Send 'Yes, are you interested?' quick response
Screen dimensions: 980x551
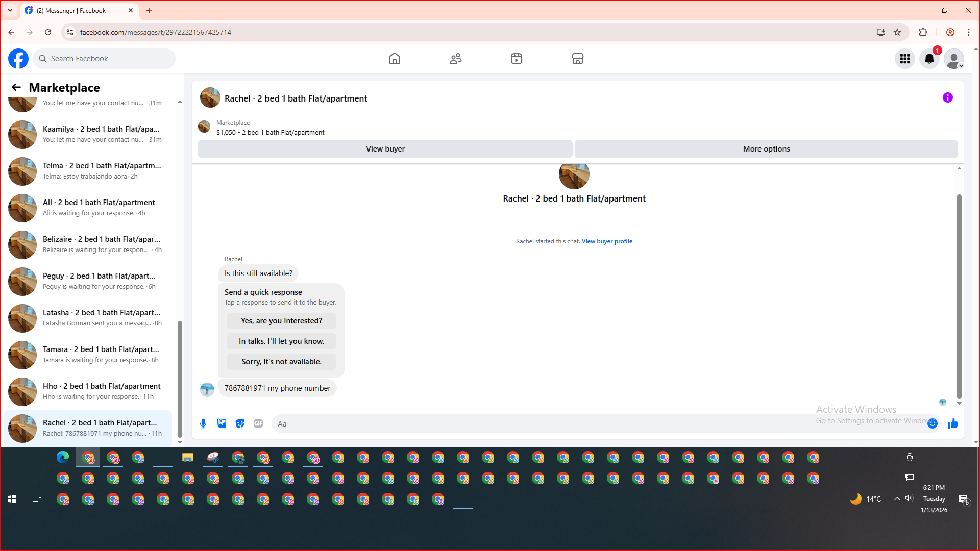tap(281, 321)
